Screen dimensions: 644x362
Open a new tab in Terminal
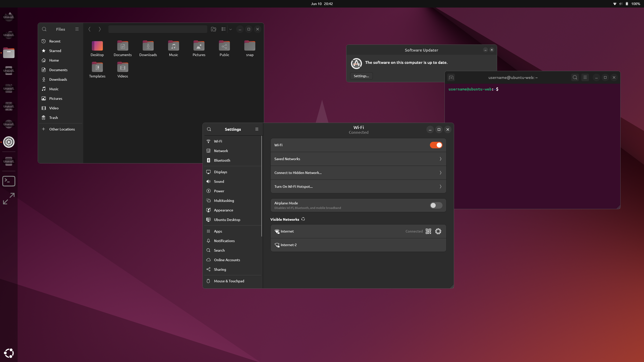(451, 78)
